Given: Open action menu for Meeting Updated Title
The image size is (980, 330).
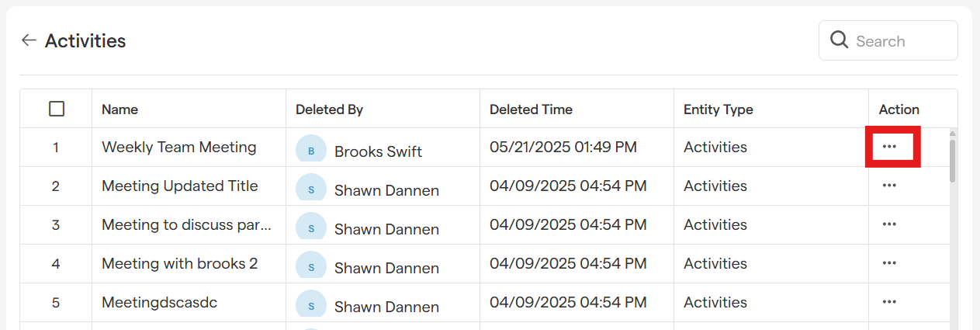Looking at the screenshot, I should click(x=889, y=186).
